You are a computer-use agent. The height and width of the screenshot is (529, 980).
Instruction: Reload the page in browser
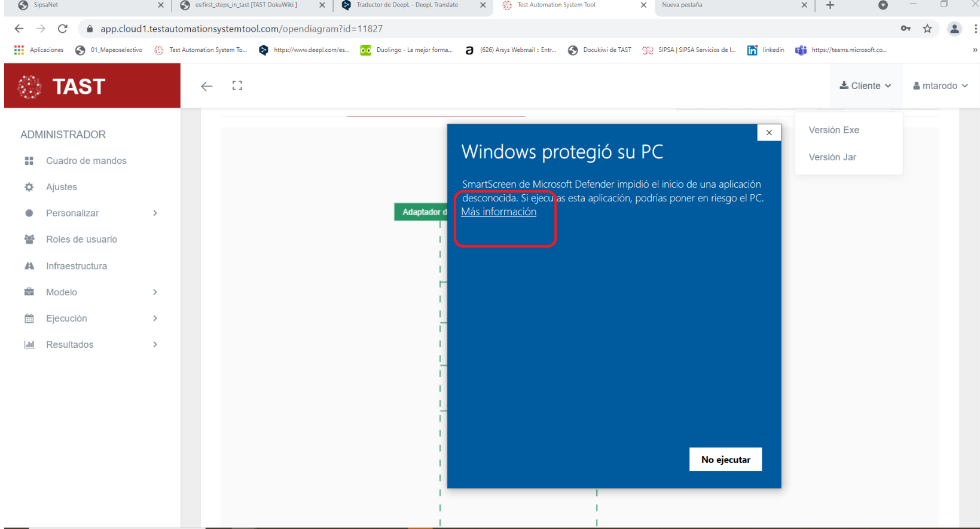pos(62,29)
